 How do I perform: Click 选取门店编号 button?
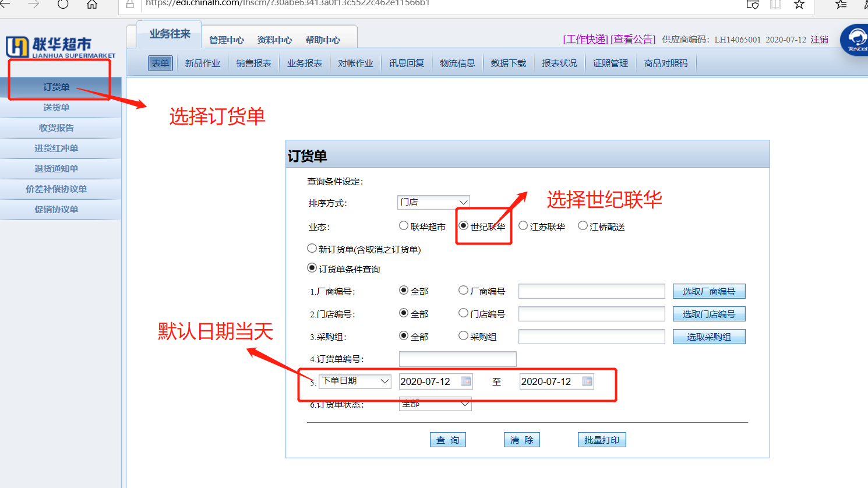[709, 314]
